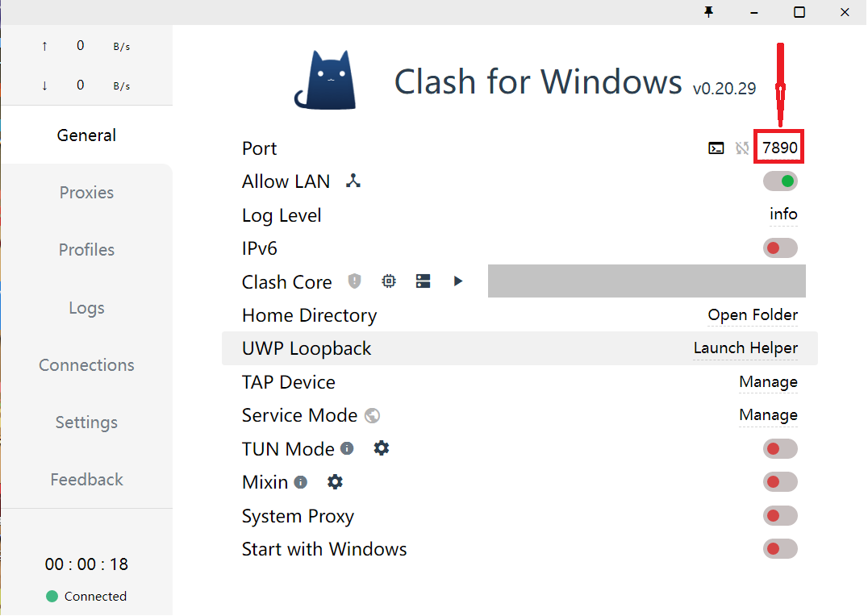
Task: Minimize the Clash window
Action: pos(754,12)
